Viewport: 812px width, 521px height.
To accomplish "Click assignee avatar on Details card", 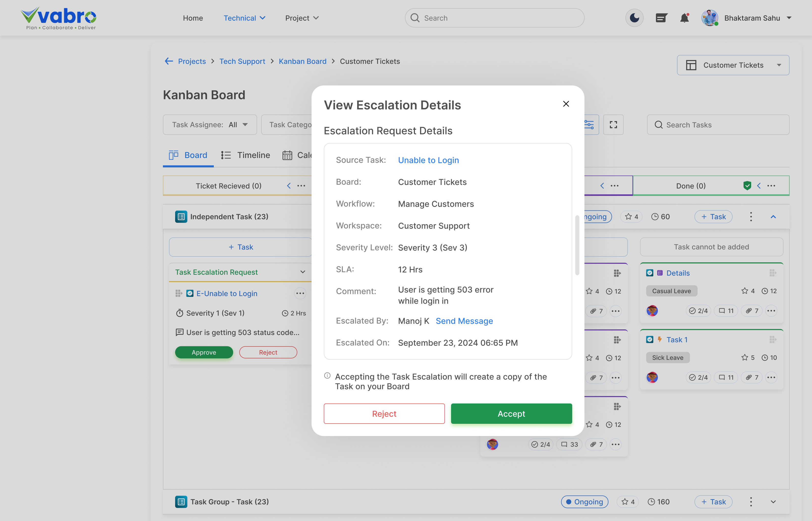I will (x=652, y=311).
